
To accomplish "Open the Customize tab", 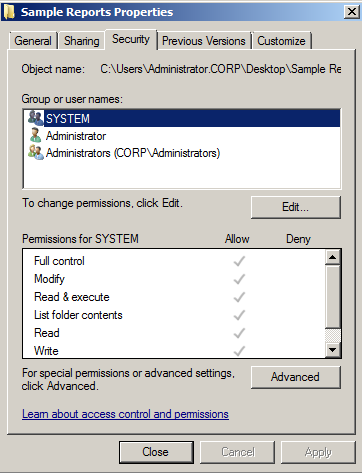I will pyautogui.click(x=281, y=41).
